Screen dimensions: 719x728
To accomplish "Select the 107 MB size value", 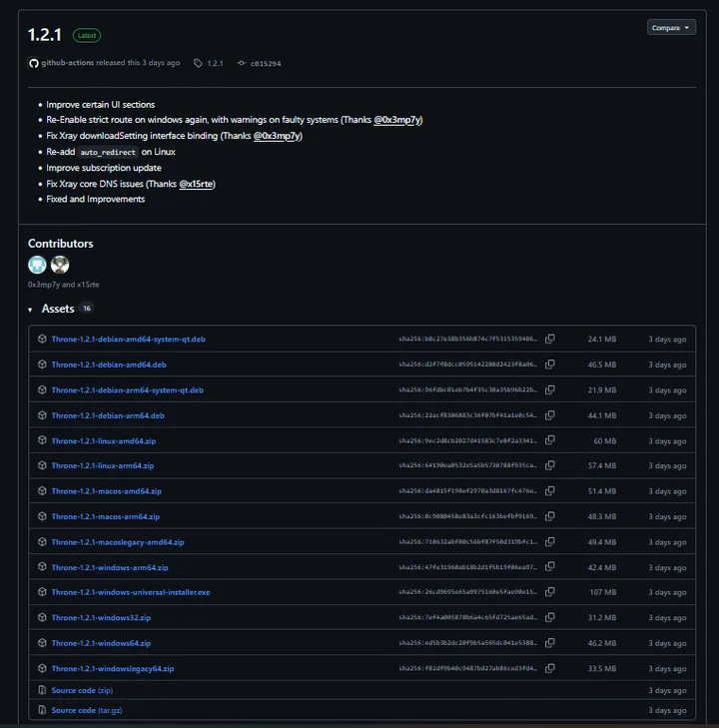I will [603, 592].
